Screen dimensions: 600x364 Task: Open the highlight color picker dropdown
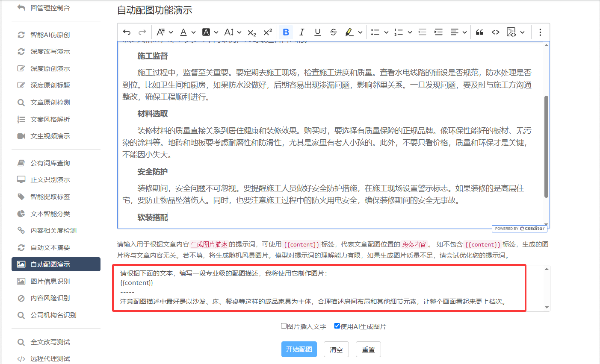click(360, 32)
